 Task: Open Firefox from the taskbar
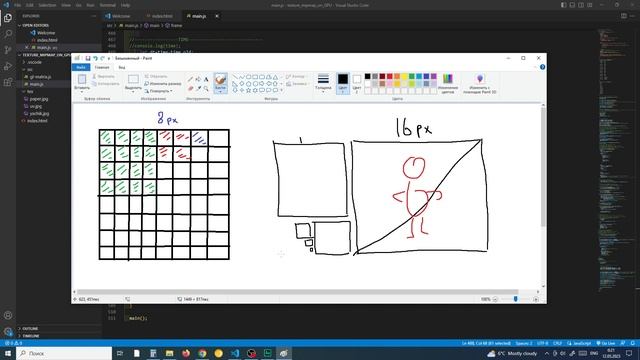coord(186,353)
